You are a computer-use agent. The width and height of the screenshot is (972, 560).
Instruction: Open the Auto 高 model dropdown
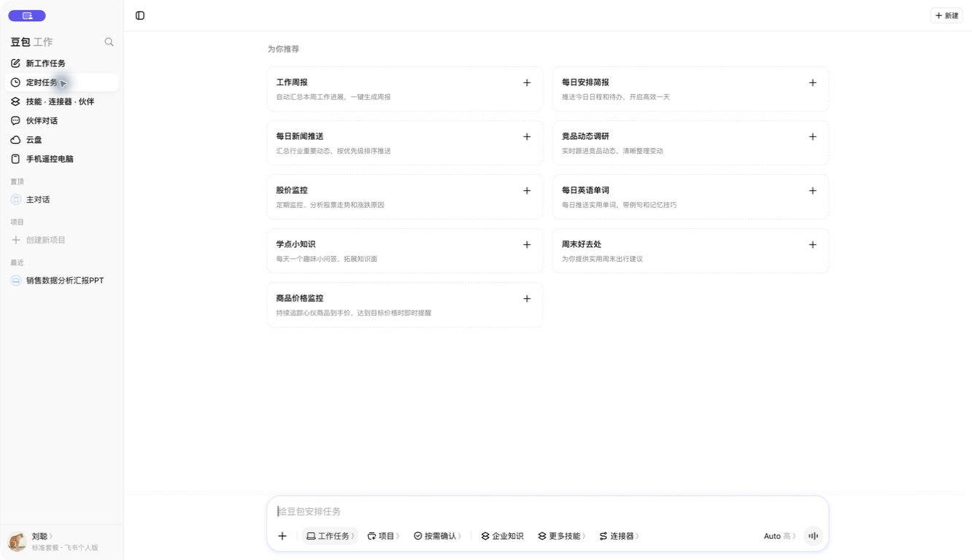click(779, 536)
